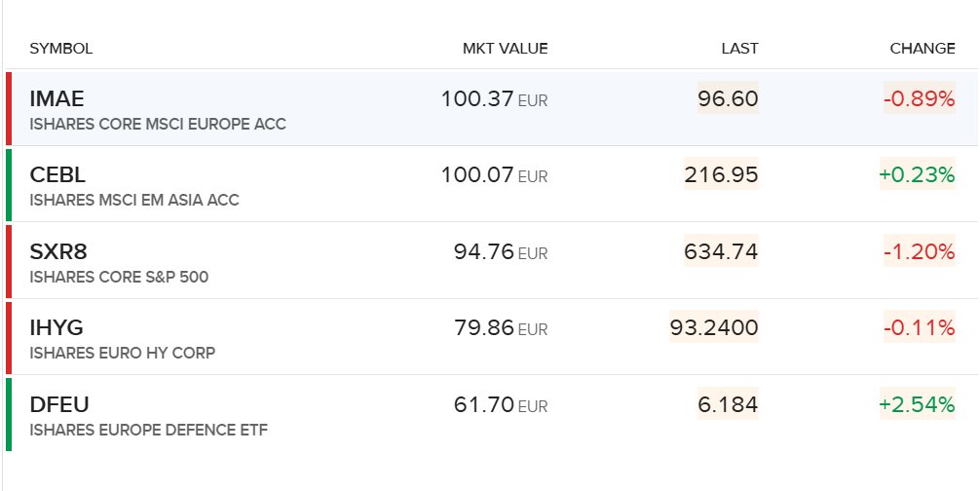This screenshot has width=980, height=491.
Task: Click the green indicator bar beside CEBL
Action: click(x=9, y=184)
